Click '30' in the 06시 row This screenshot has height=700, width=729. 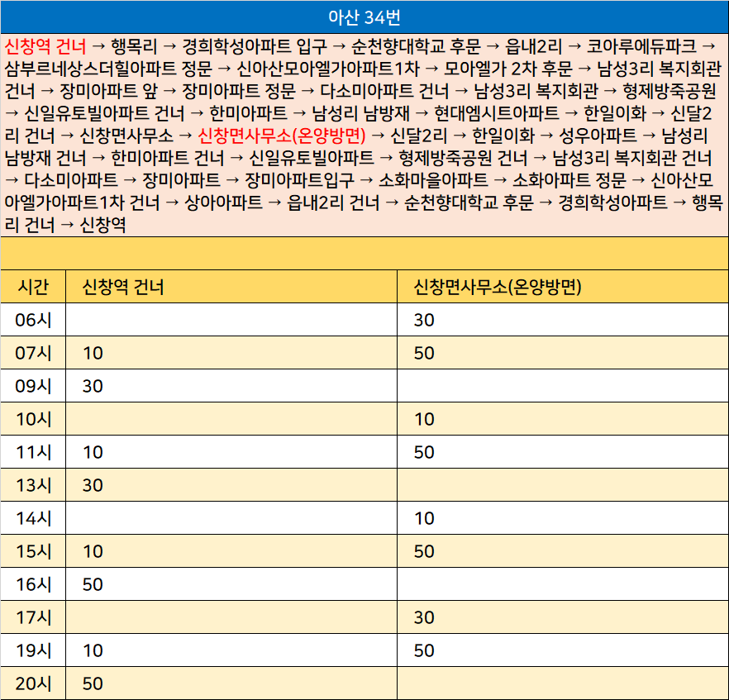tap(424, 320)
